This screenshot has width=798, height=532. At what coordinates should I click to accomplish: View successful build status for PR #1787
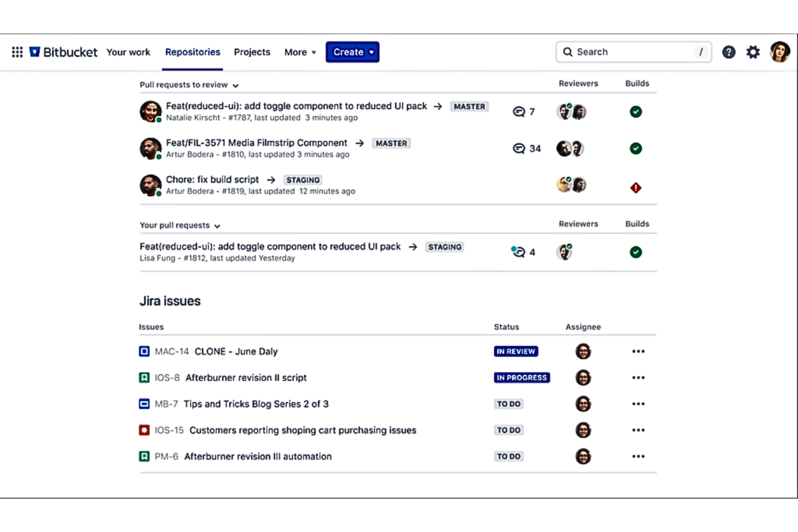(x=636, y=112)
